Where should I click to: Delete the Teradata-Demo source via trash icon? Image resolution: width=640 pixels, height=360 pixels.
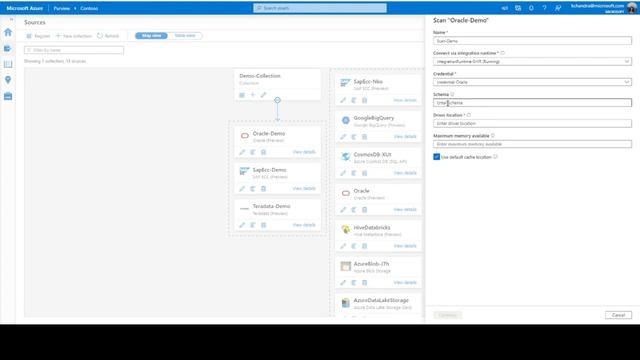point(263,225)
